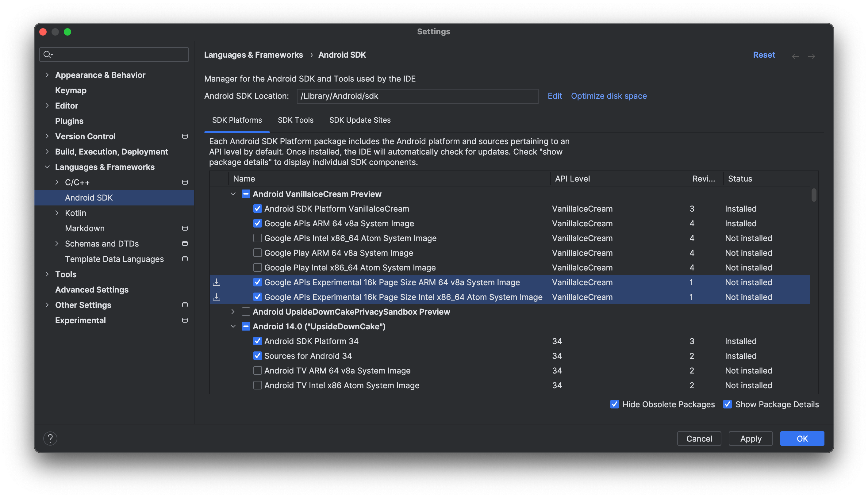Click the back navigation arrow
The width and height of the screenshot is (868, 498).
[x=796, y=55]
